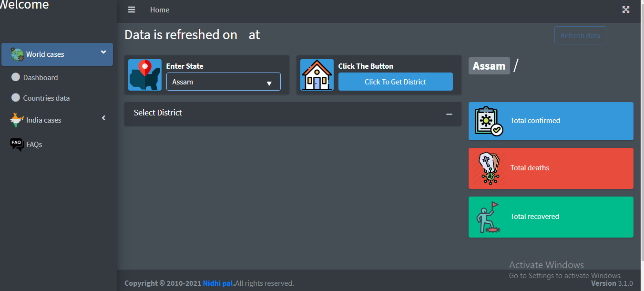Open FAQs in the sidebar

(34, 145)
